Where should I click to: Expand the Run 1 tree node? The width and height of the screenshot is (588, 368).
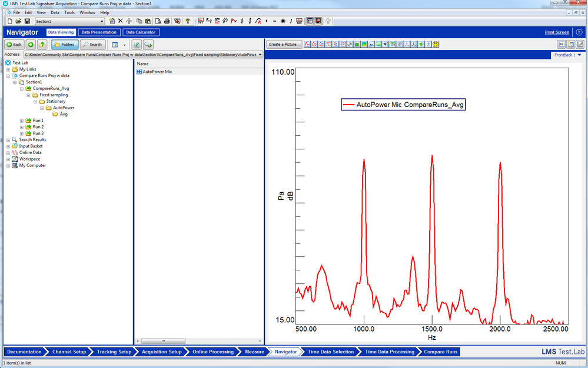point(22,121)
